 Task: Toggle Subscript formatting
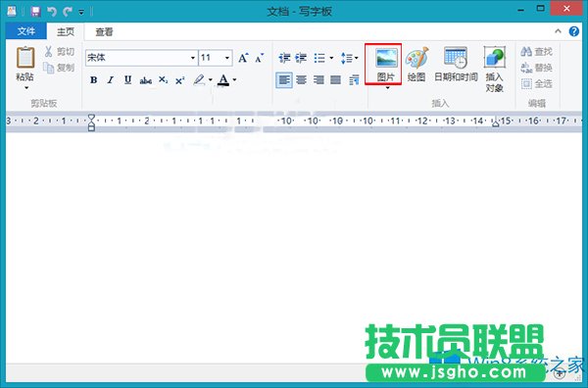163,79
